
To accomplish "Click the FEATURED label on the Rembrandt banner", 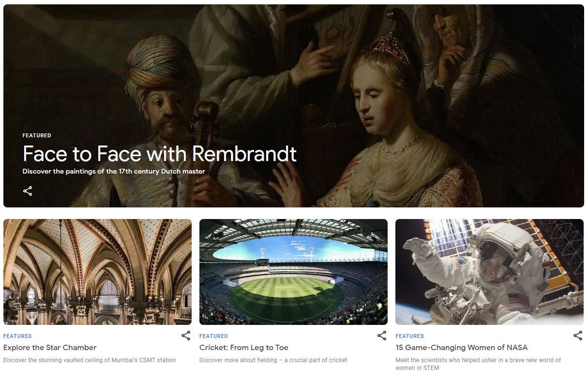I will [x=37, y=135].
